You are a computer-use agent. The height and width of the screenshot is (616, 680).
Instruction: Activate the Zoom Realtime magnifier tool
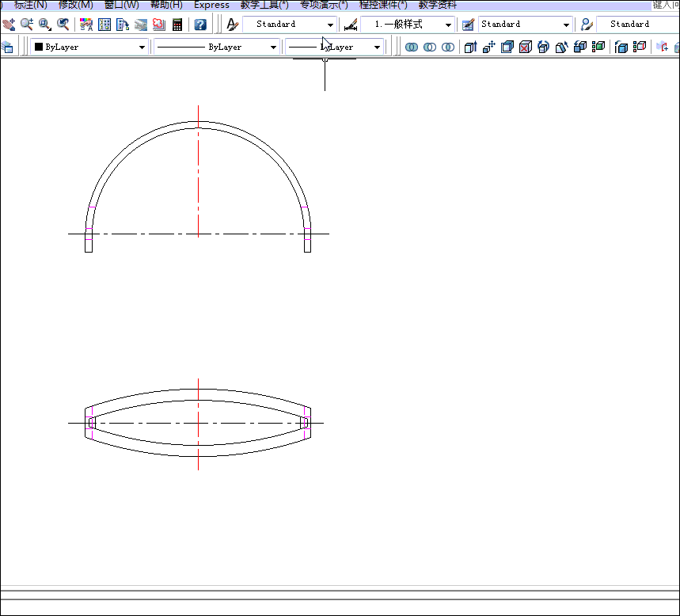(27, 25)
